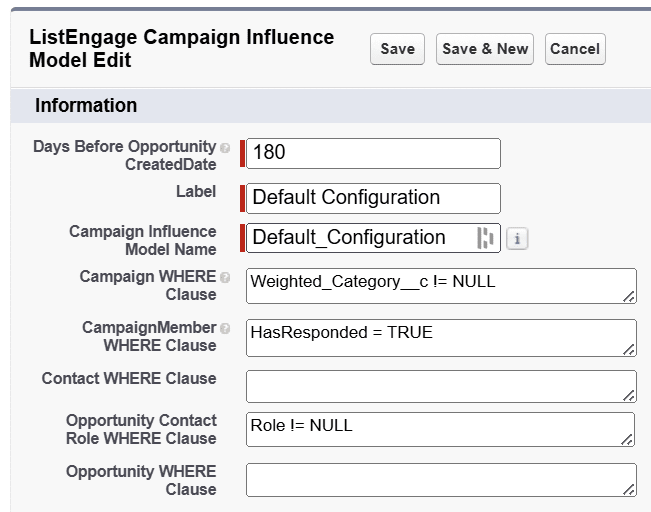
Task: Click into the CampaignMember WHERE Clause textarea
Action: [441, 338]
